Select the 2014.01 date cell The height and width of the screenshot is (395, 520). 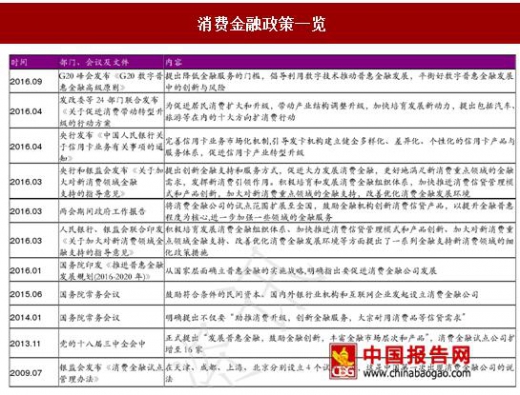coord(34,317)
